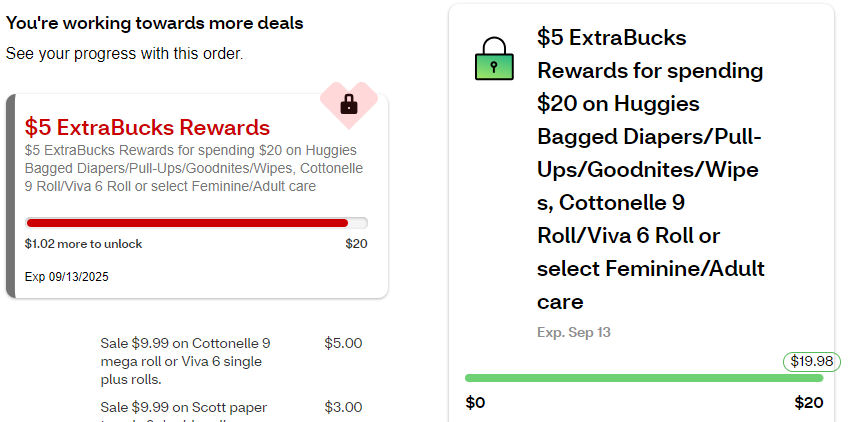Click 'You're working towards more deals' heading

tap(155, 22)
